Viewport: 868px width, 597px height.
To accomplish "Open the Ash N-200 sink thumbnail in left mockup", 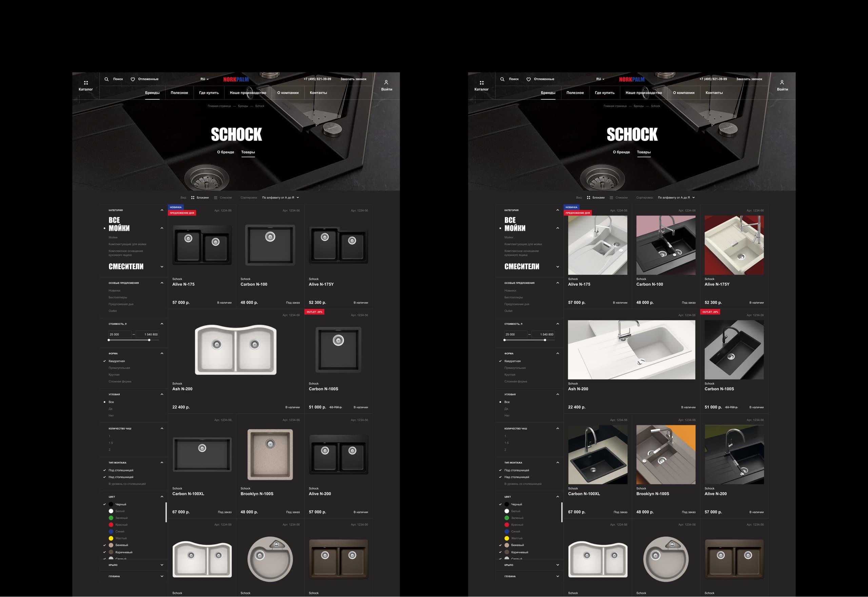I will click(x=236, y=350).
